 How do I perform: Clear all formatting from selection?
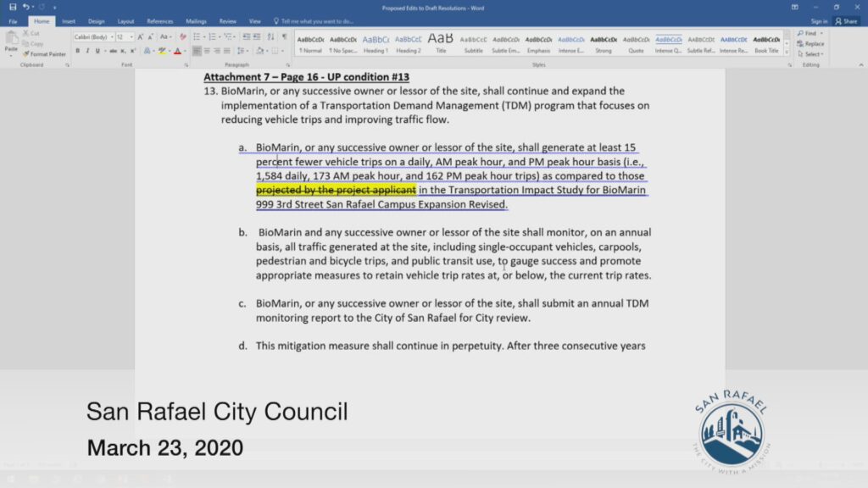(x=183, y=37)
